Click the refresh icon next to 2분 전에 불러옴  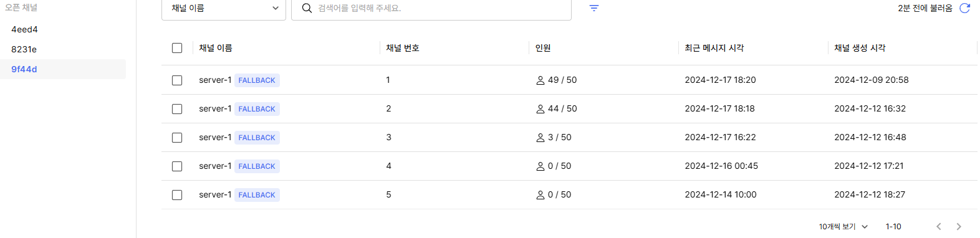click(x=964, y=8)
